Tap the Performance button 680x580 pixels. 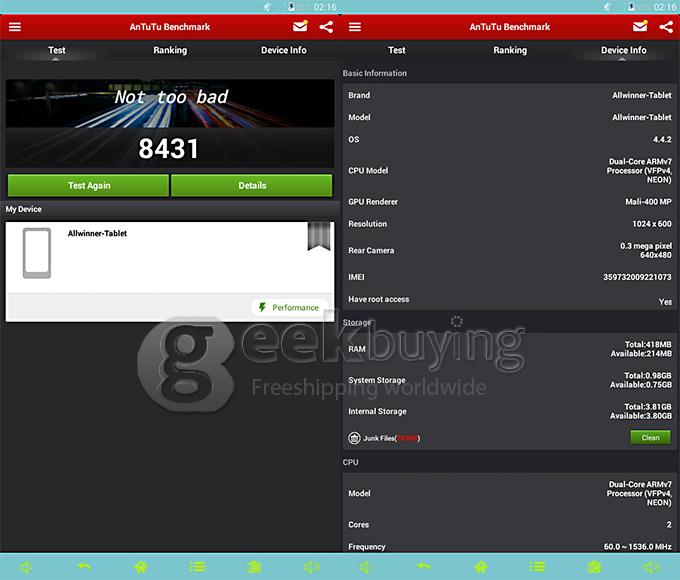[289, 308]
